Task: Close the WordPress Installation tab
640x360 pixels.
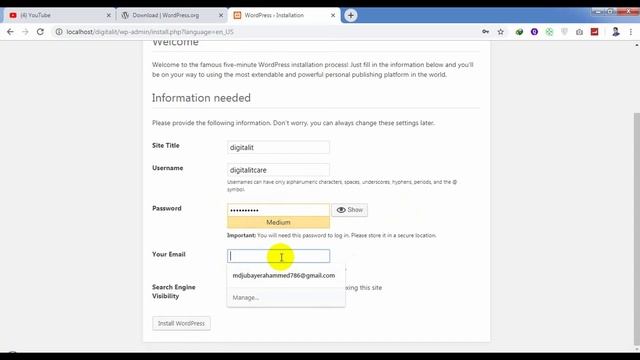Action: 333,15
